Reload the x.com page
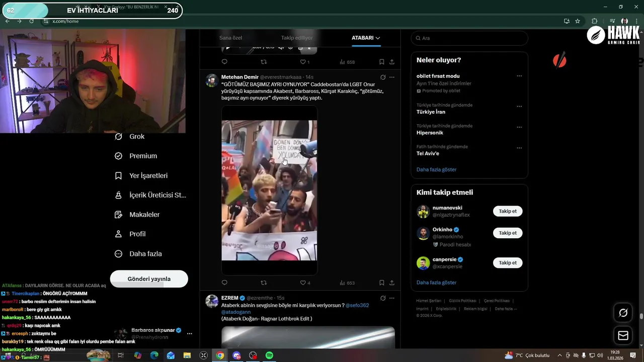The image size is (644, 362). [31, 21]
